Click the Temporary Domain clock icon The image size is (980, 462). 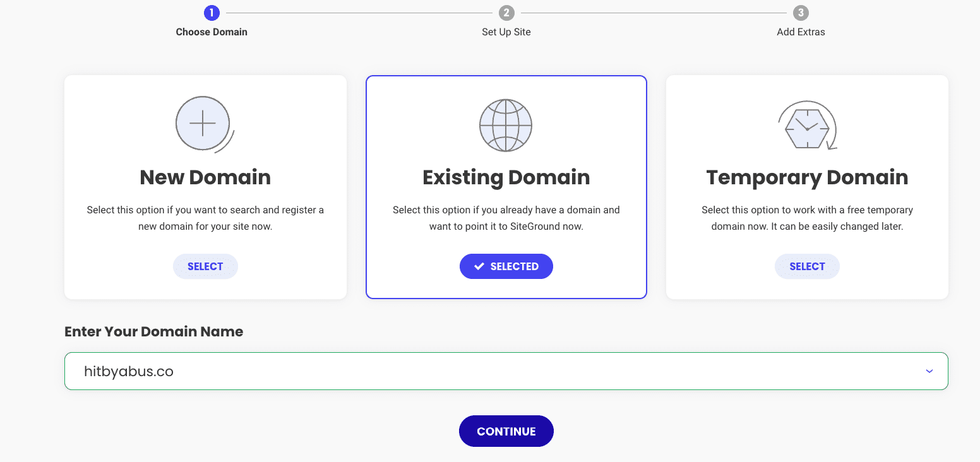[808, 126]
